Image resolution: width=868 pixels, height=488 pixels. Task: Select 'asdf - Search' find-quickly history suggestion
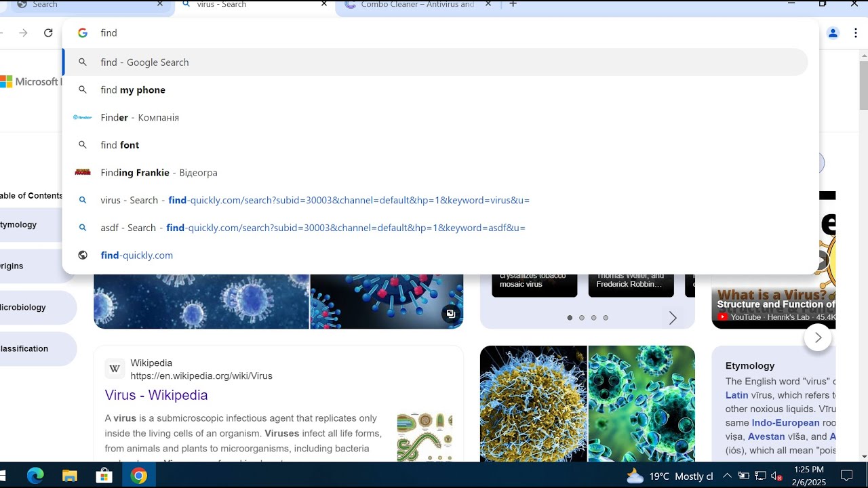[435, 228]
